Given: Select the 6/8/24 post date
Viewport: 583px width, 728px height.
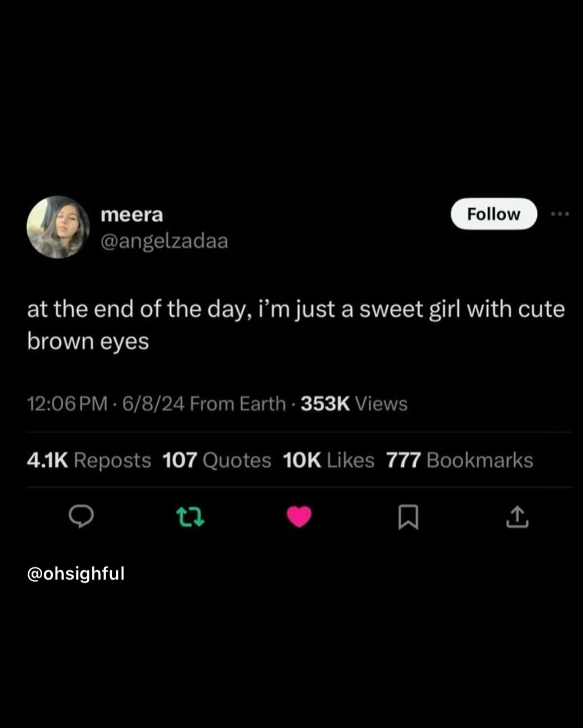Looking at the screenshot, I should 153,404.
